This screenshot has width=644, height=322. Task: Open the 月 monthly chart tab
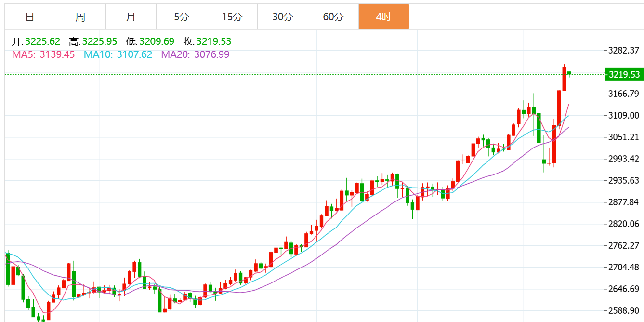pyautogui.click(x=131, y=17)
